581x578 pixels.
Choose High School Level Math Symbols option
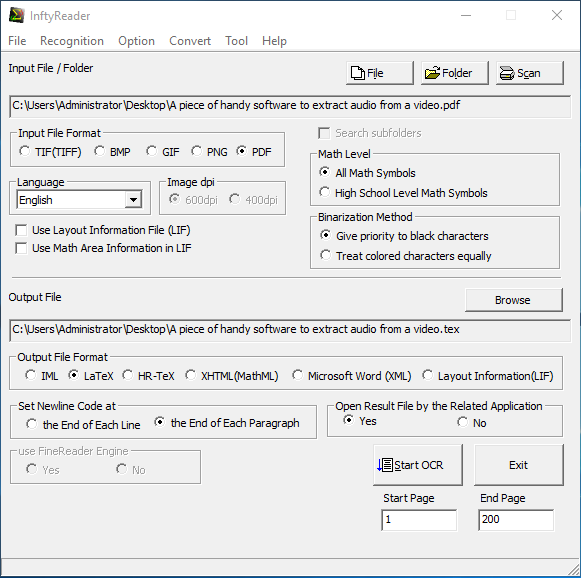[325, 192]
